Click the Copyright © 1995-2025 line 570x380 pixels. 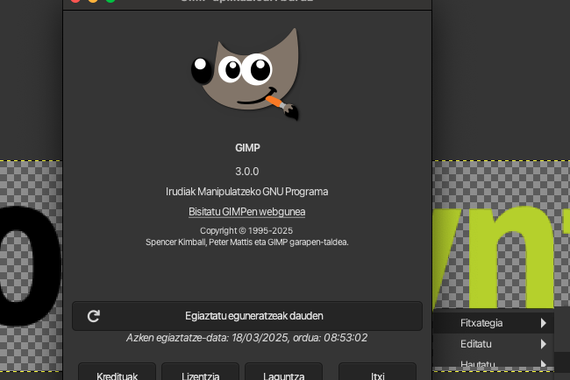pyautogui.click(x=246, y=231)
